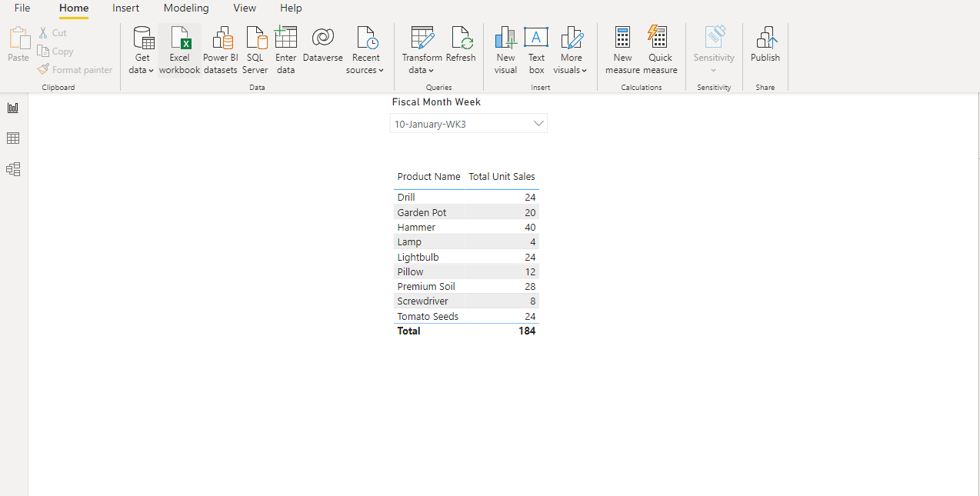Open Dataverse connector
Image resolution: width=980 pixels, height=496 pixels.
323,45
